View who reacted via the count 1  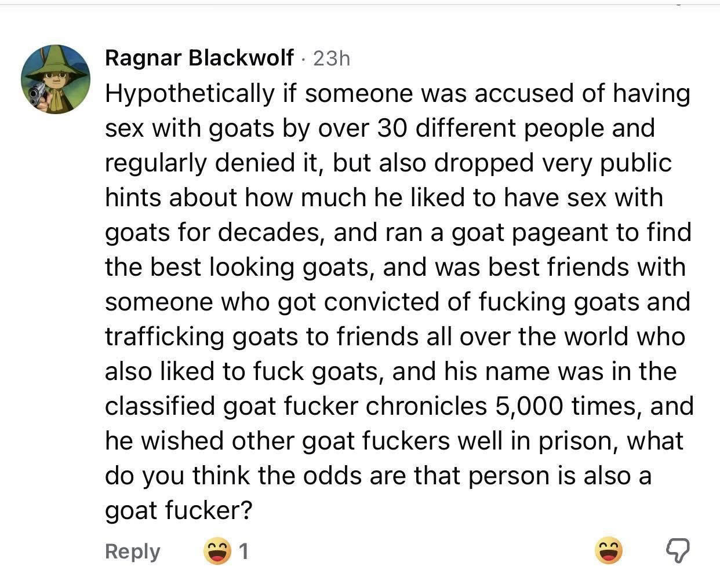pyautogui.click(x=244, y=552)
